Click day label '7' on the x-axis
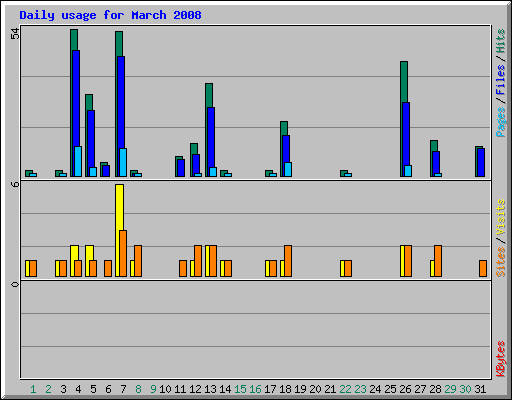The image size is (512, 400). pos(123,389)
